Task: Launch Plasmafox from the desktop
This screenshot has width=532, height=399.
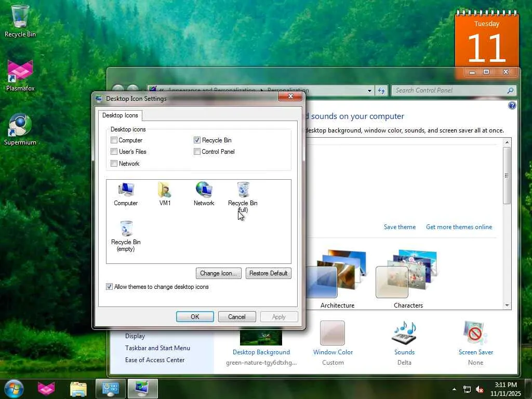Action: click(20, 75)
